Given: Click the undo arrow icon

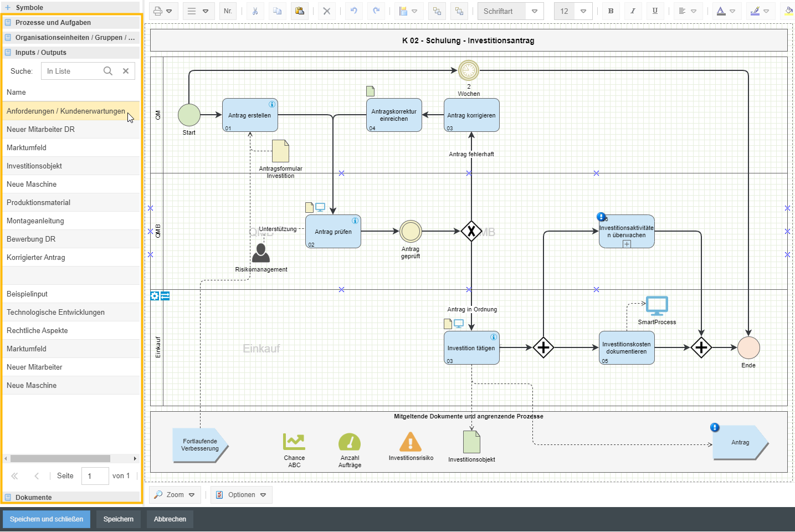Looking at the screenshot, I should pyautogui.click(x=354, y=11).
